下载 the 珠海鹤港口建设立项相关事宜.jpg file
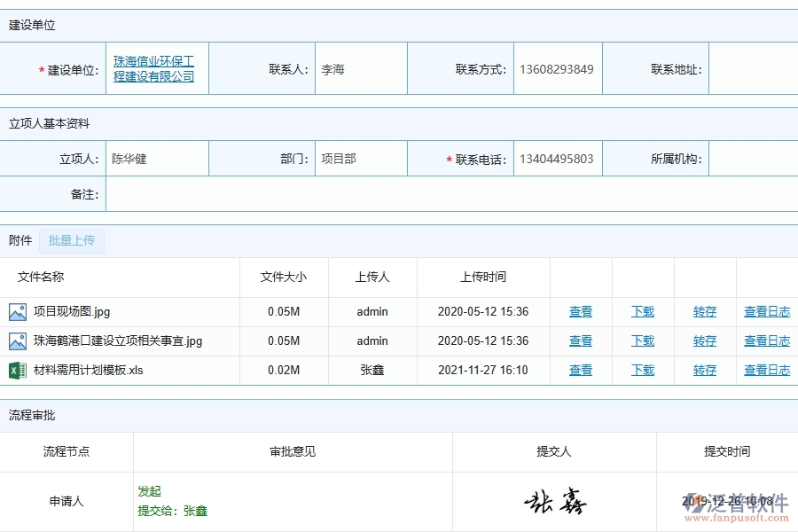This screenshot has height=532, width=798. [x=642, y=340]
